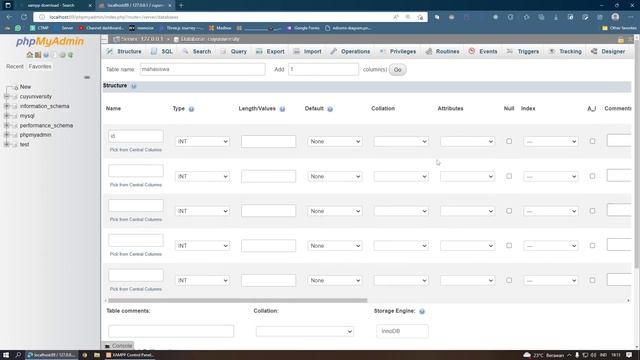Check the Null box in the second column row

point(509,176)
